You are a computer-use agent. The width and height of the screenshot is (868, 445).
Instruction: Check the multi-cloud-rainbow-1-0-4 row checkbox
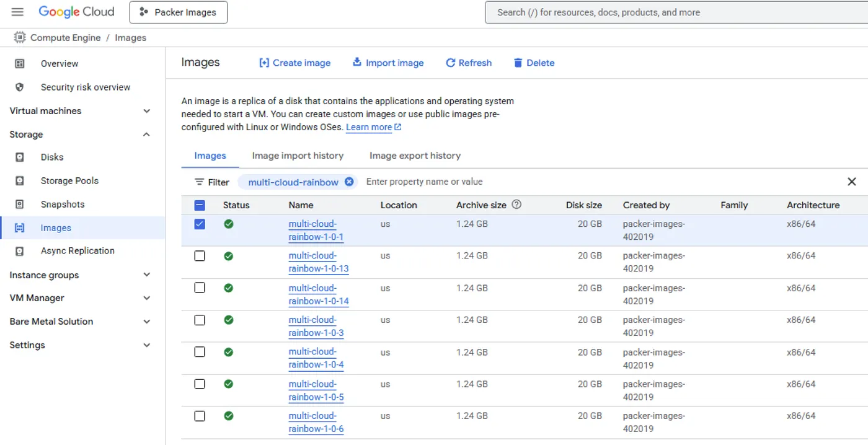(200, 352)
